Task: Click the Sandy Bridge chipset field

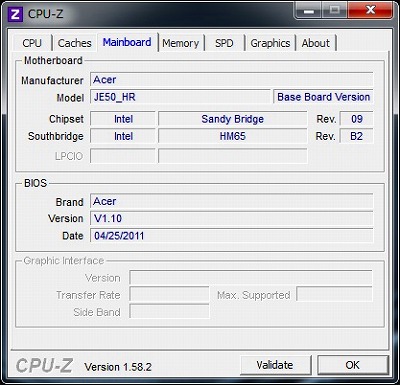Action: (232, 119)
